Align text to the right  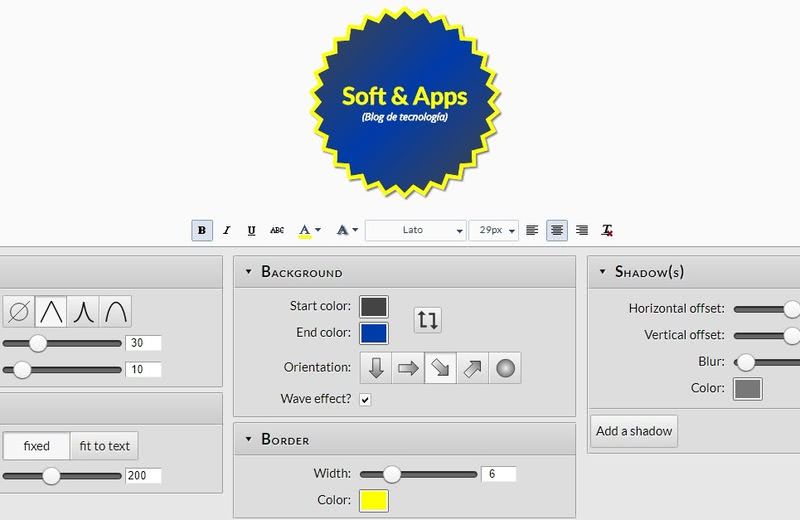[582, 230]
